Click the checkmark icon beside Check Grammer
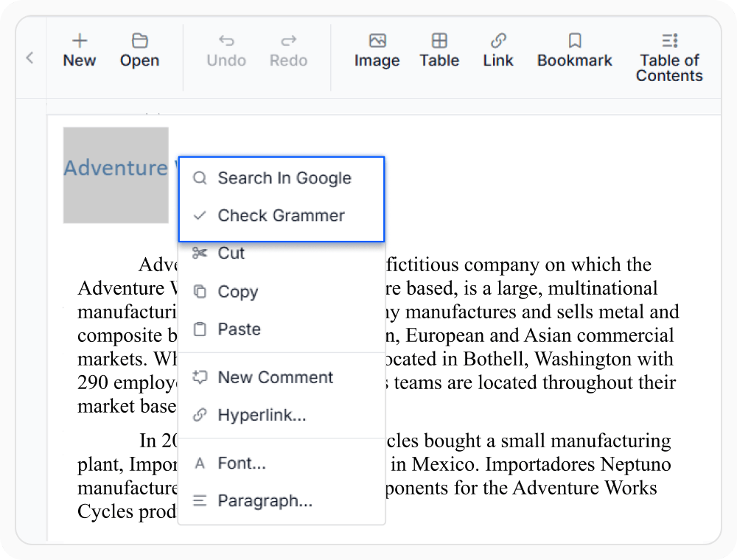This screenshot has height=560, width=737. (x=200, y=216)
